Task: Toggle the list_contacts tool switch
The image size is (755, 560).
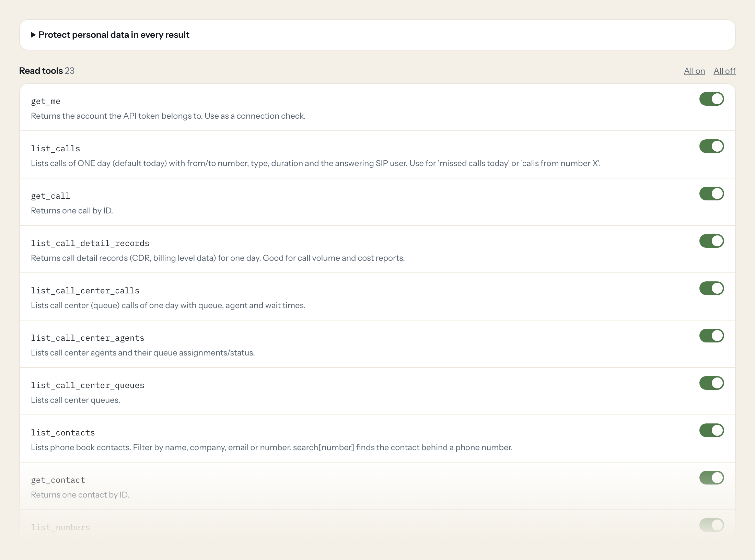Action: pyautogui.click(x=712, y=430)
